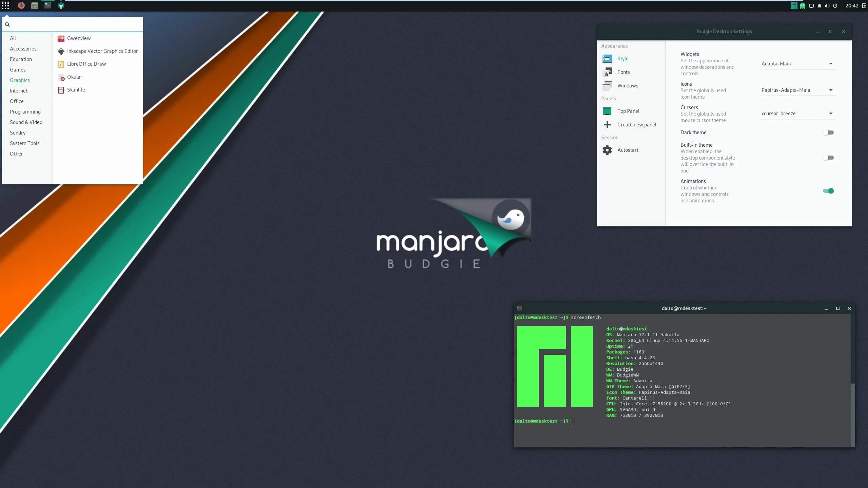Screen dimensions: 868x488
Task: Click the 'Manjaro 17.1.11 Hakoila' OS line
Action: click(648, 335)
